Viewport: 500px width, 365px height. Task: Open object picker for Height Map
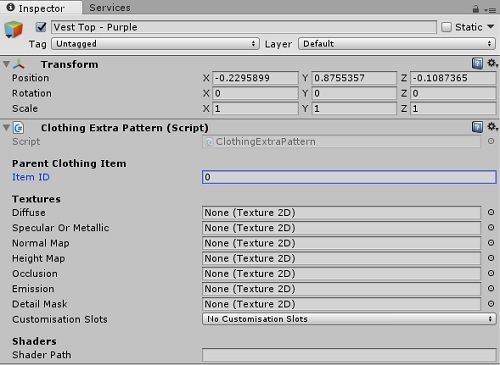pos(491,258)
